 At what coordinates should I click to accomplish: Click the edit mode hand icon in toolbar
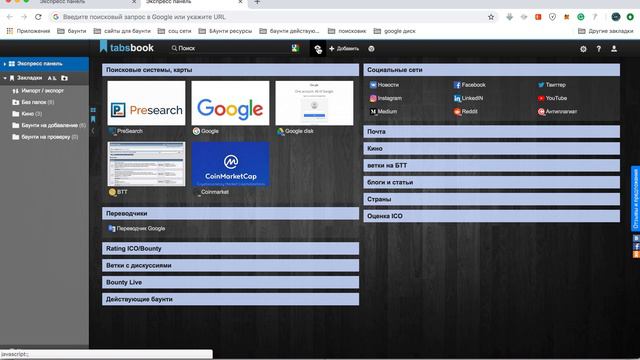tap(318, 49)
